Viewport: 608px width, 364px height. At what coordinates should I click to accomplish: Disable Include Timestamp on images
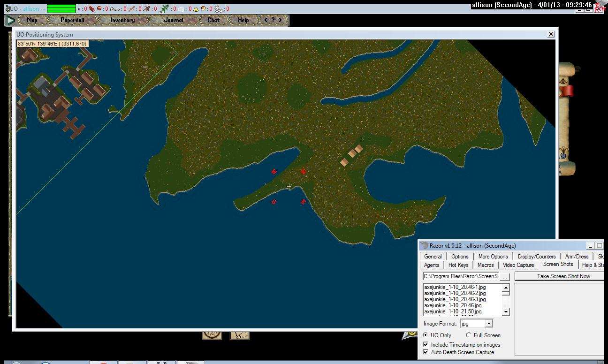(426, 345)
